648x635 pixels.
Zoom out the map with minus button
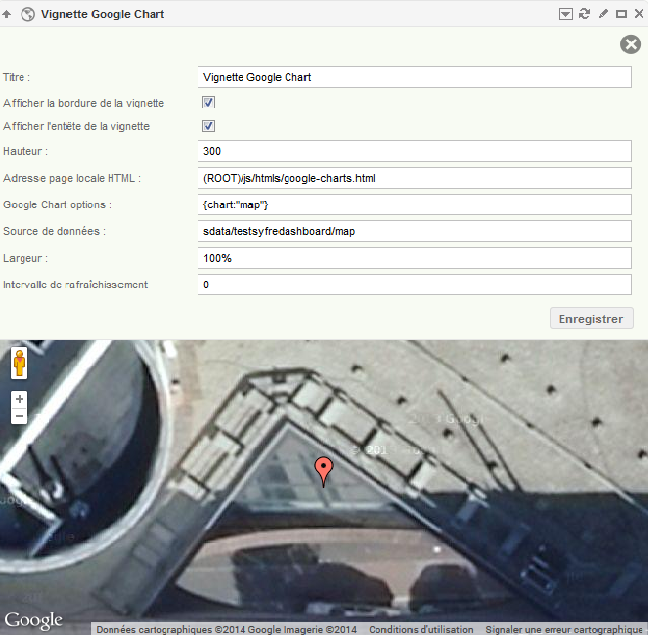coord(19,416)
